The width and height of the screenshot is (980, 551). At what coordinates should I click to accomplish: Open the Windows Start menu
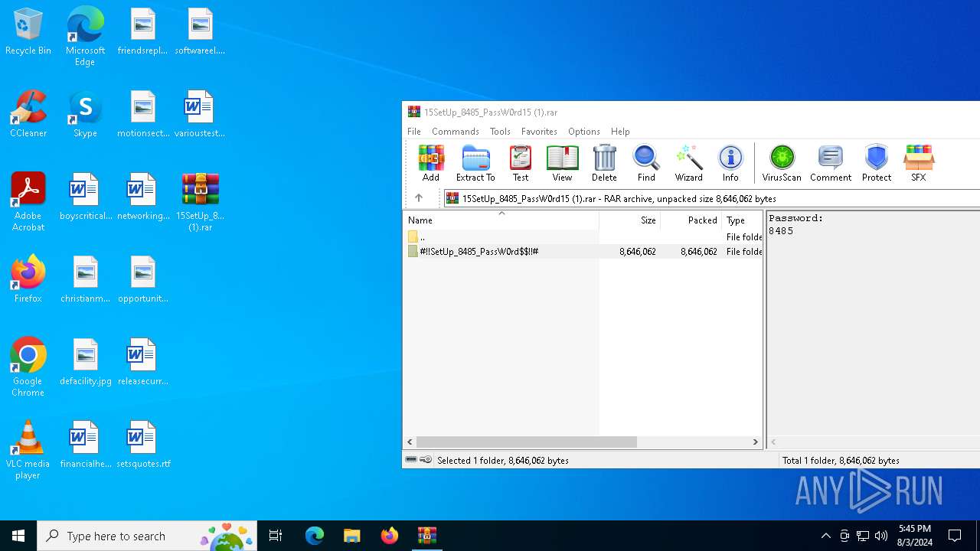18,536
